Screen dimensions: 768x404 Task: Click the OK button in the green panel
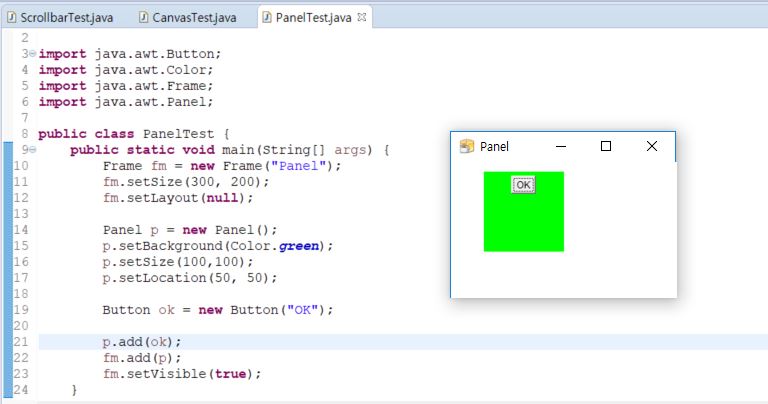523,185
